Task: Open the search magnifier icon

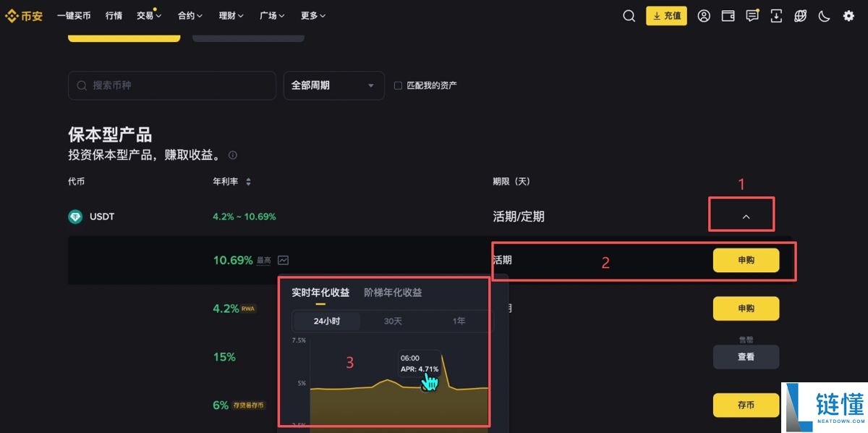Action: coord(629,15)
